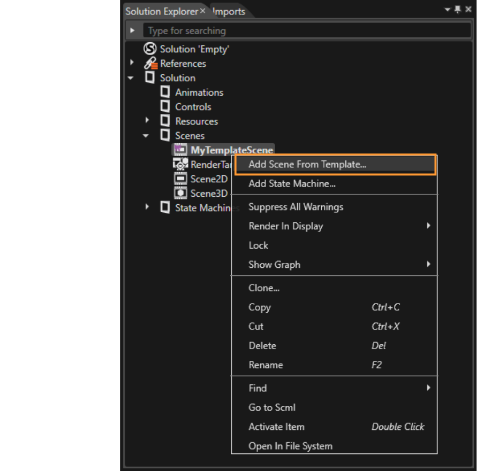Click the Controls folder icon

click(x=165, y=106)
